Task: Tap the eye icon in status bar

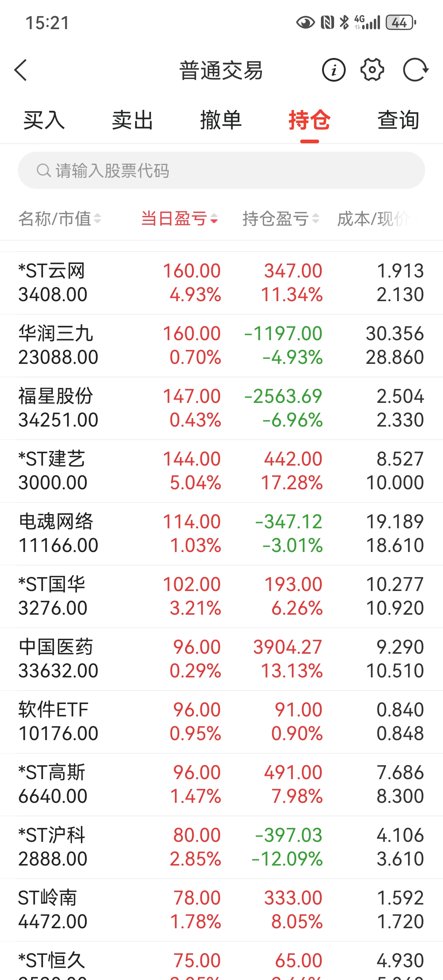Action: coord(305,23)
